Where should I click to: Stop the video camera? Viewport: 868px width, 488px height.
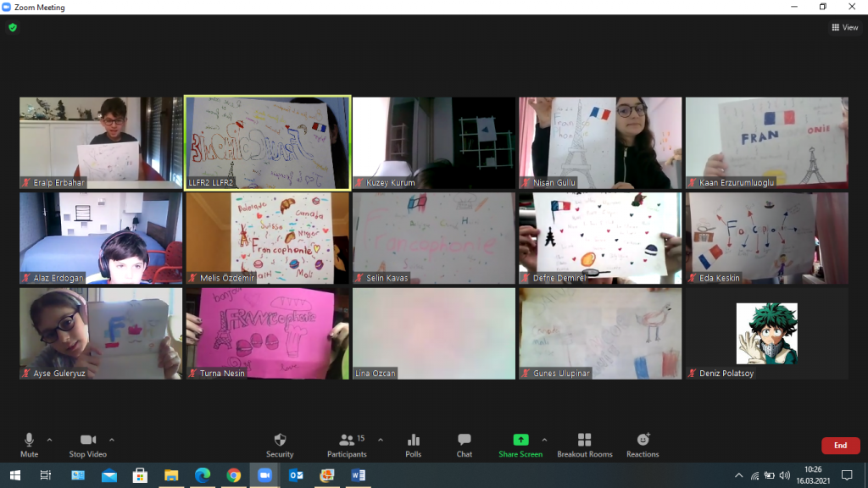88,441
